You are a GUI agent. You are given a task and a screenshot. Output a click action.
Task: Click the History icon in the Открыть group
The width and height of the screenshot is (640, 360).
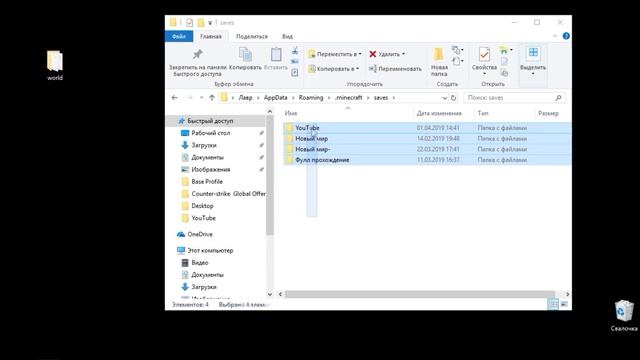(504, 73)
